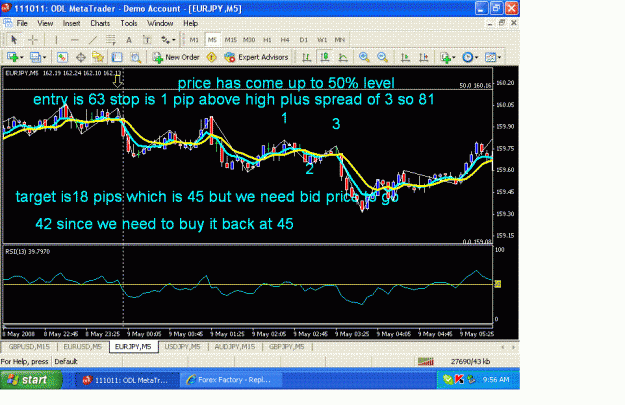
Task: Select the Crosshair tool
Action: [x=33, y=39]
